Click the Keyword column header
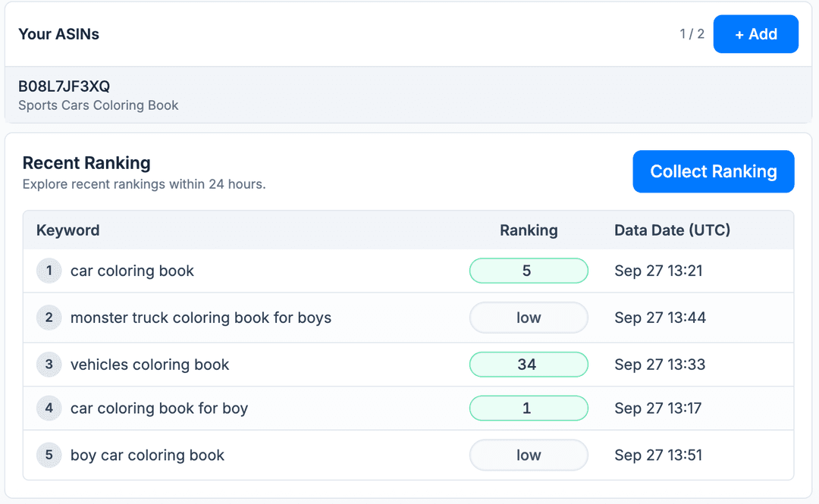This screenshot has width=819, height=504. 67,230
